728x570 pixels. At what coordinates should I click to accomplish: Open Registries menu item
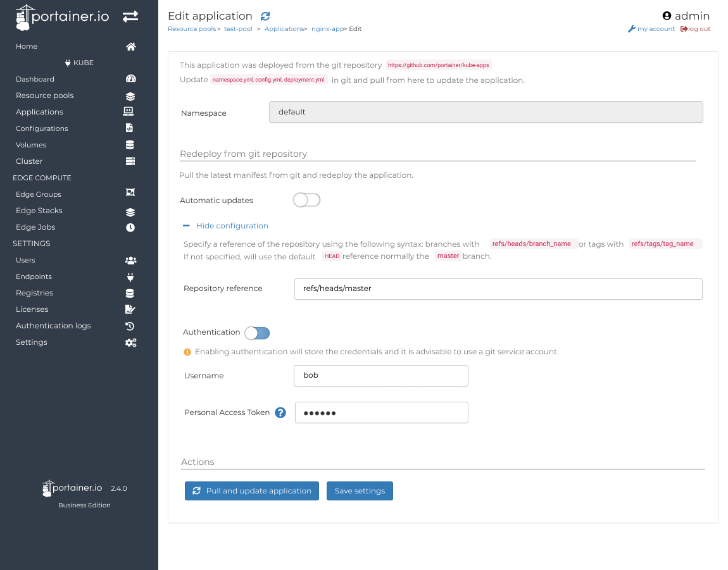tap(34, 293)
